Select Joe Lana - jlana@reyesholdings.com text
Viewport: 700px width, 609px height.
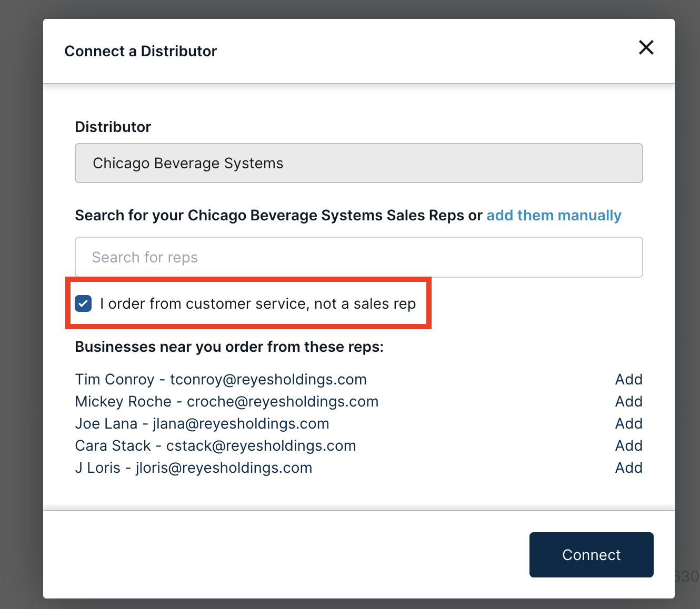click(x=202, y=423)
